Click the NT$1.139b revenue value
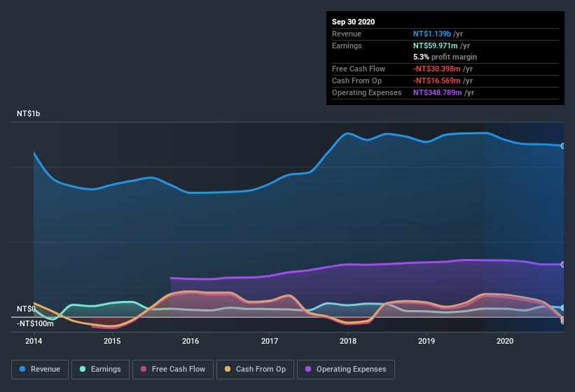This screenshot has width=575, height=392. coord(432,34)
